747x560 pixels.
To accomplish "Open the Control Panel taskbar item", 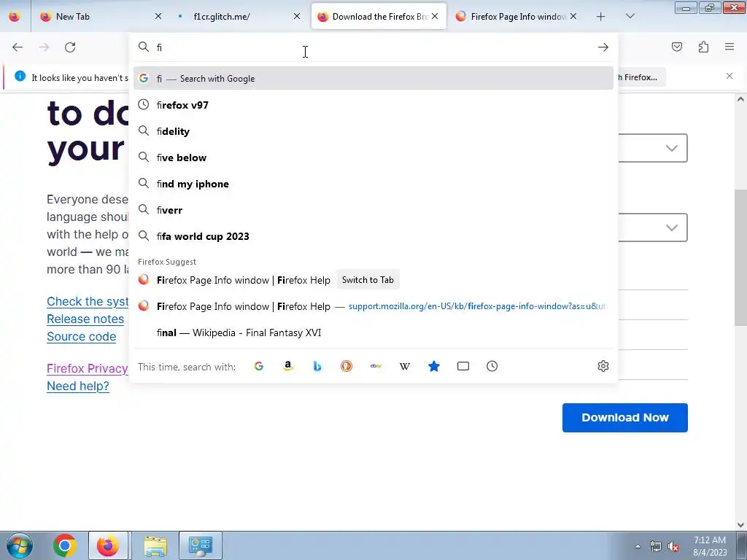I will tap(201, 545).
